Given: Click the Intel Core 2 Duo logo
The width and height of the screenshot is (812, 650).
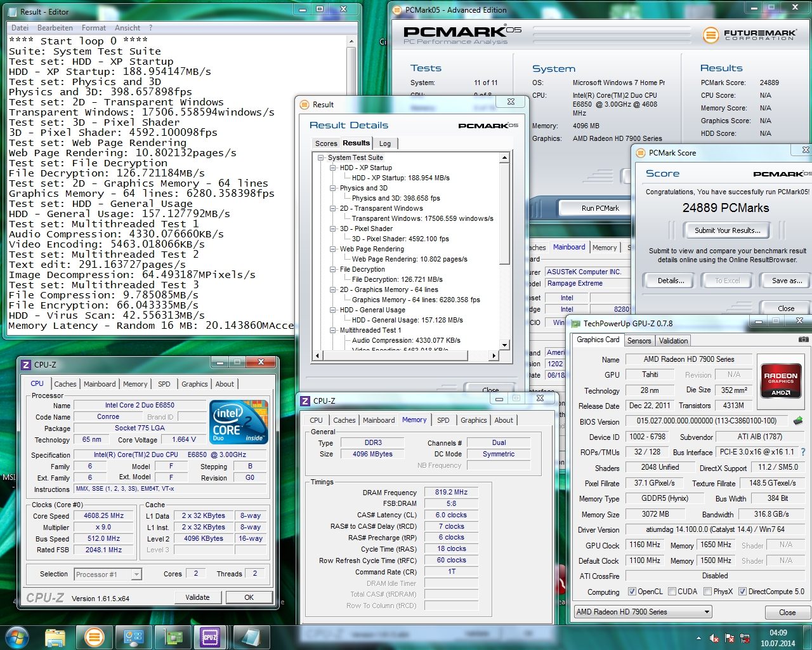Looking at the screenshot, I should click(239, 421).
